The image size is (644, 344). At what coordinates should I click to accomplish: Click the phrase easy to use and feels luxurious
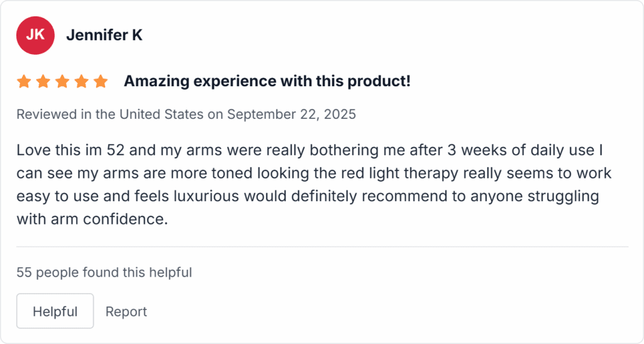(x=128, y=196)
